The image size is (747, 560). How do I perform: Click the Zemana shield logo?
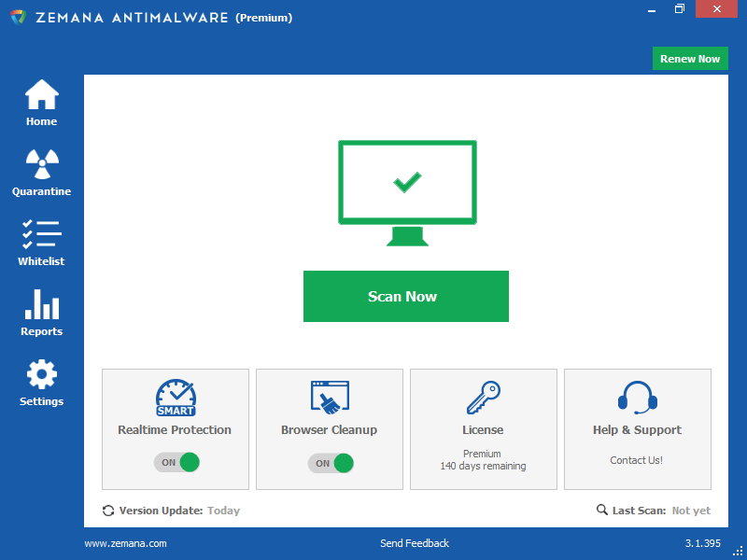pyautogui.click(x=17, y=18)
